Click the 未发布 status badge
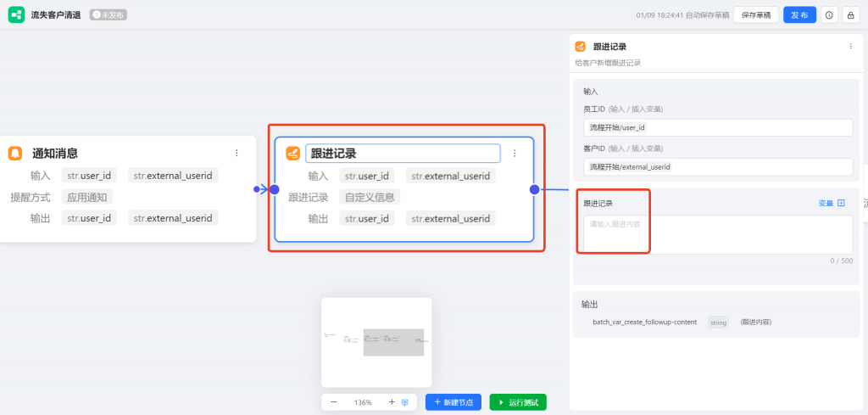The image size is (868, 415). coord(108,15)
